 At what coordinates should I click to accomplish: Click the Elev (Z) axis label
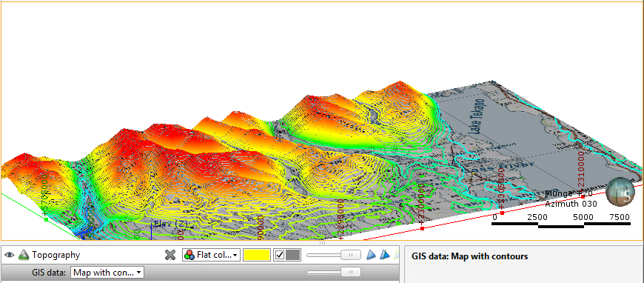[x=171, y=224]
